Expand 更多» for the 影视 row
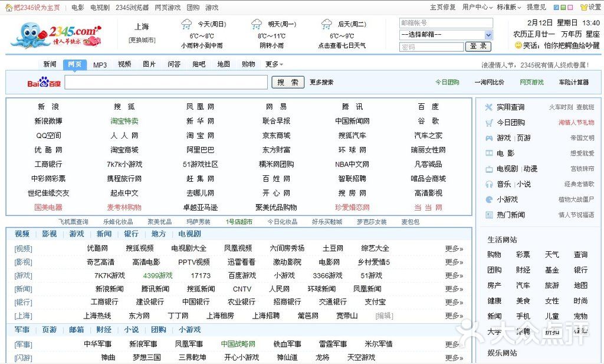This screenshot has width=604, height=364. tap(454, 263)
